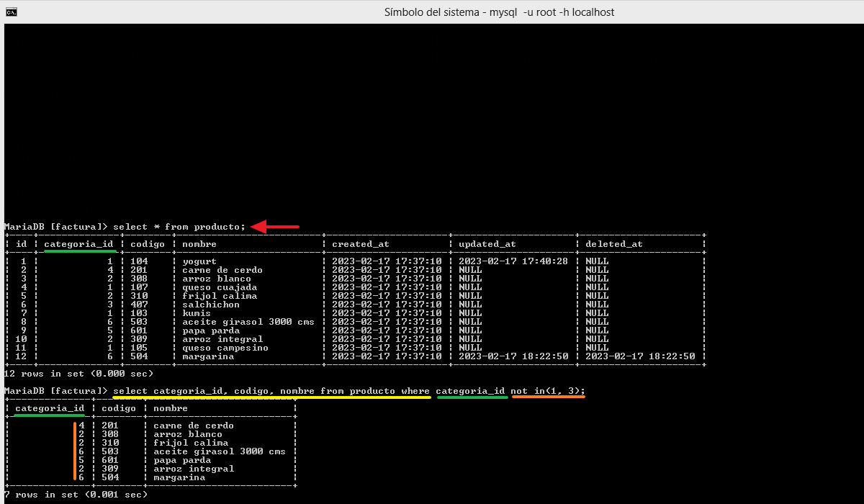
Task: Click the 'select * from producto;' command
Action: pyautogui.click(x=179, y=227)
